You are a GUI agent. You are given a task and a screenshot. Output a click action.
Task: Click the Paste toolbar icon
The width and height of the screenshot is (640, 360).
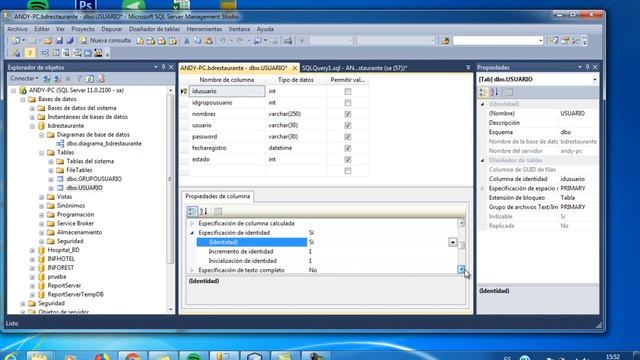[209, 40]
